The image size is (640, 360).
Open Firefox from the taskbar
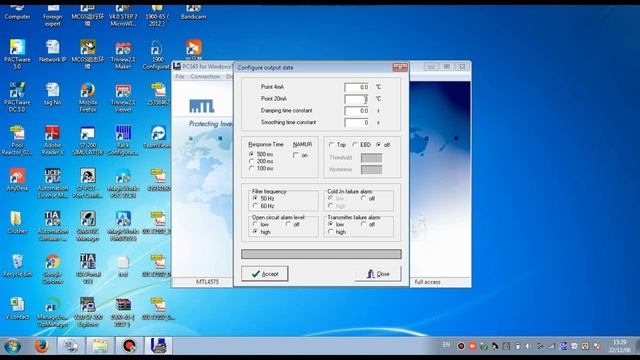42,346
